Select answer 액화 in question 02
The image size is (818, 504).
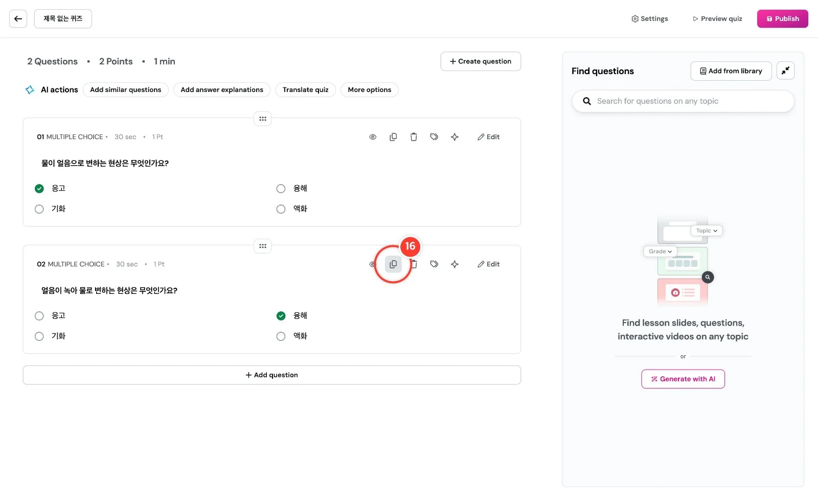281,336
